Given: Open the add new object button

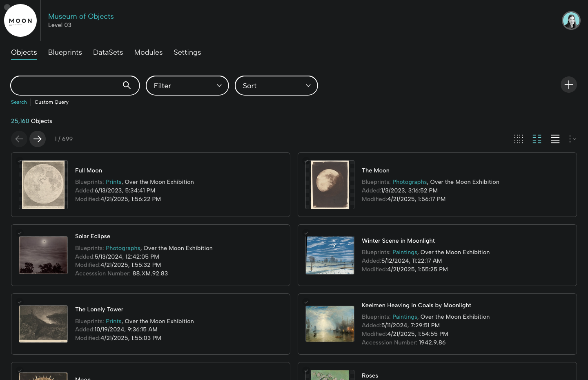Looking at the screenshot, I should click(x=569, y=85).
